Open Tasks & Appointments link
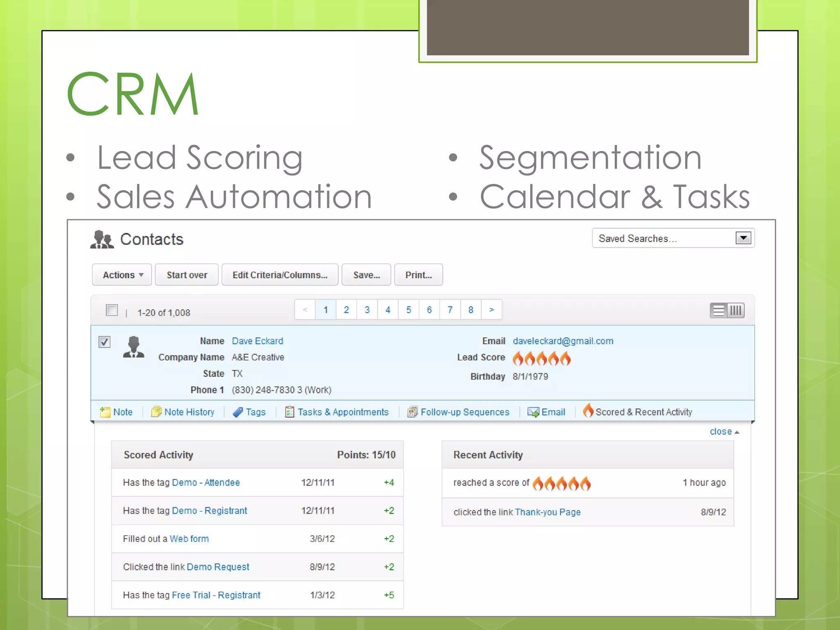This screenshot has height=630, width=840. pos(343,412)
